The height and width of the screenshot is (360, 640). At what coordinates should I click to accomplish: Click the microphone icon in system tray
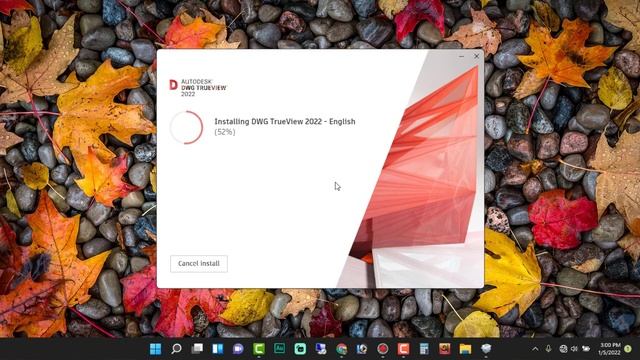549,349
